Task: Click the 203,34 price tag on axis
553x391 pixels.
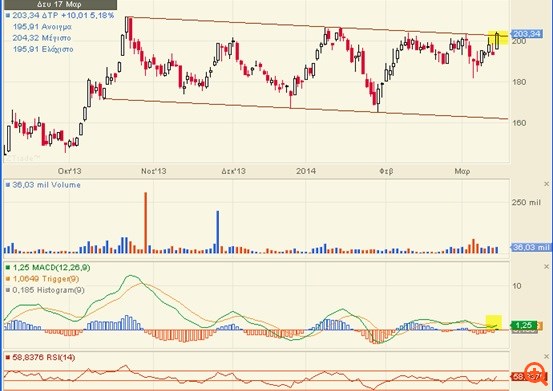Action: tap(526, 34)
